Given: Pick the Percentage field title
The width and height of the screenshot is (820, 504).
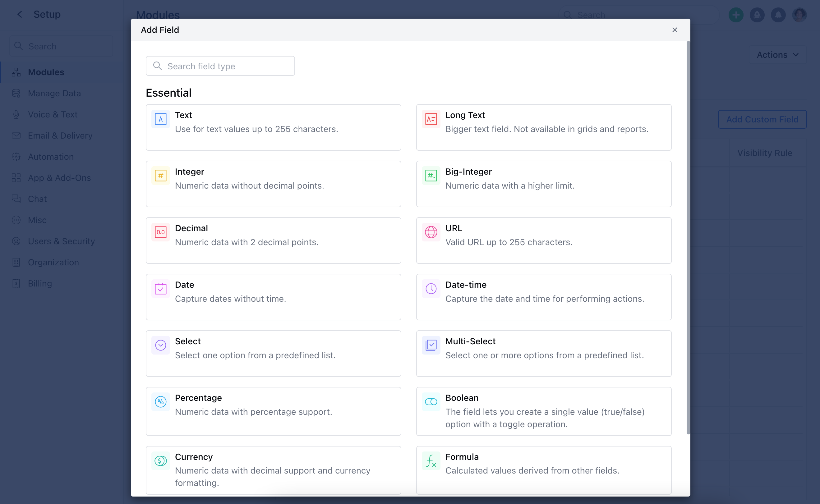Looking at the screenshot, I should [198, 398].
